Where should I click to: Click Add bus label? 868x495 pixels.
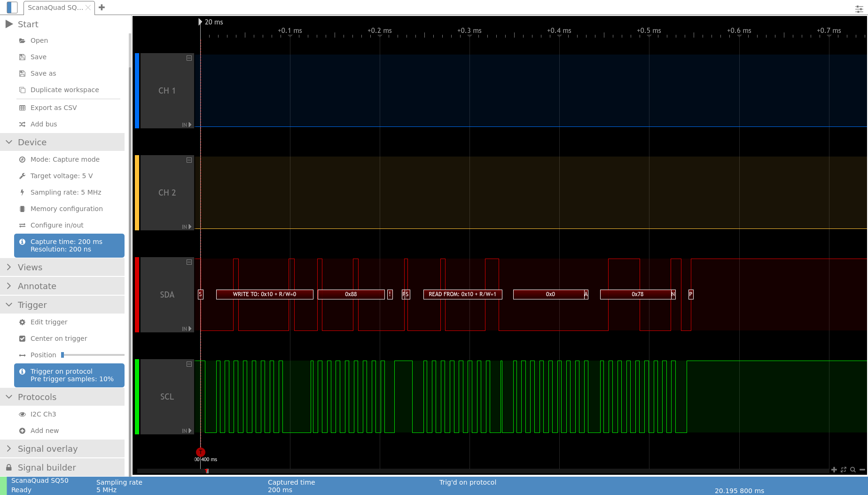coord(44,124)
